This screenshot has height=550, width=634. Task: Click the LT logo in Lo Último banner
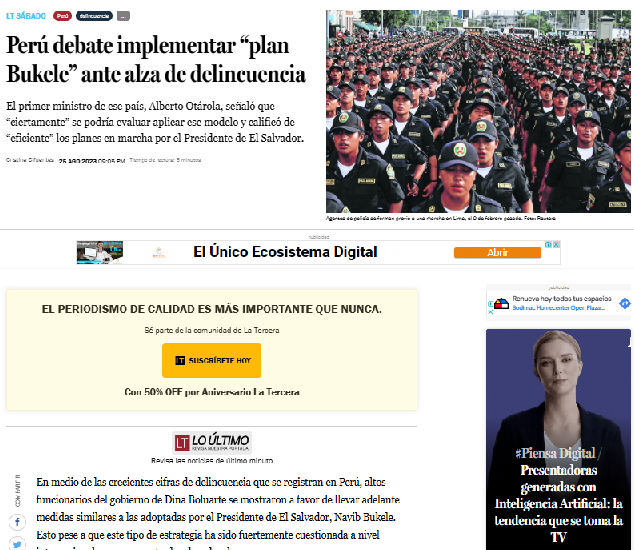click(182, 443)
